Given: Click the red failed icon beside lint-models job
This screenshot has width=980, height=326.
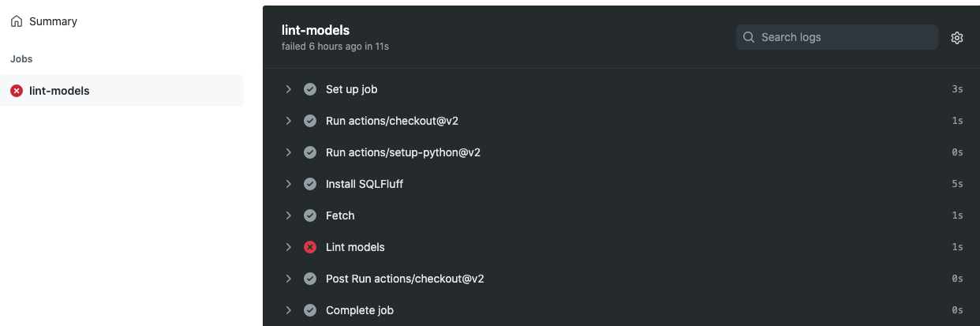Looking at the screenshot, I should [17, 91].
